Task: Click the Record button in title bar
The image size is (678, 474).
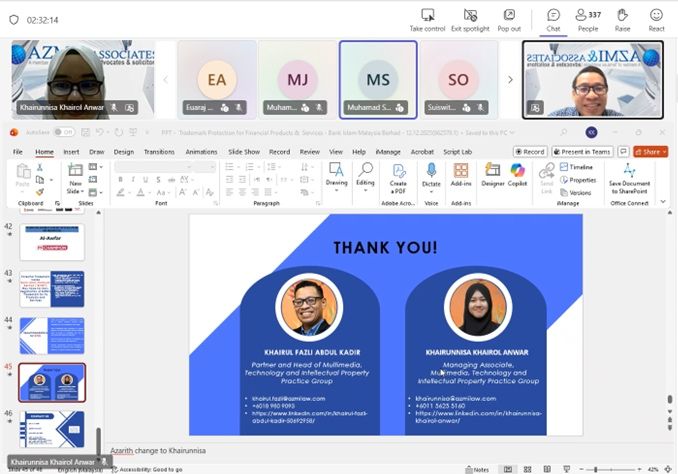Action: (x=530, y=152)
